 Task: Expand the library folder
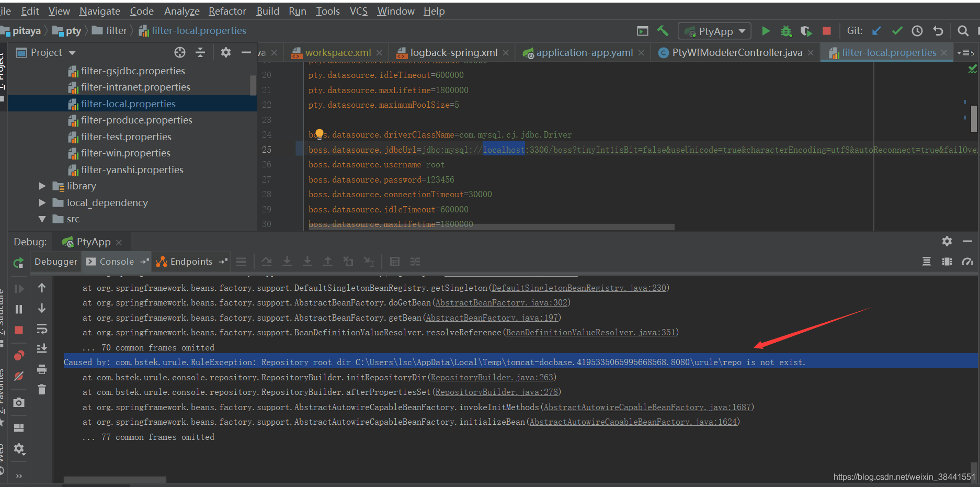[x=42, y=186]
